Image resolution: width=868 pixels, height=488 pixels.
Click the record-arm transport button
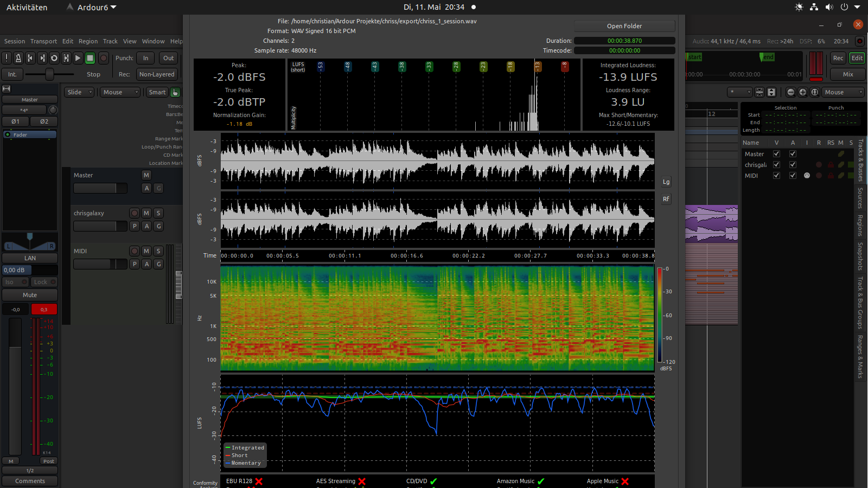pyautogui.click(x=103, y=58)
